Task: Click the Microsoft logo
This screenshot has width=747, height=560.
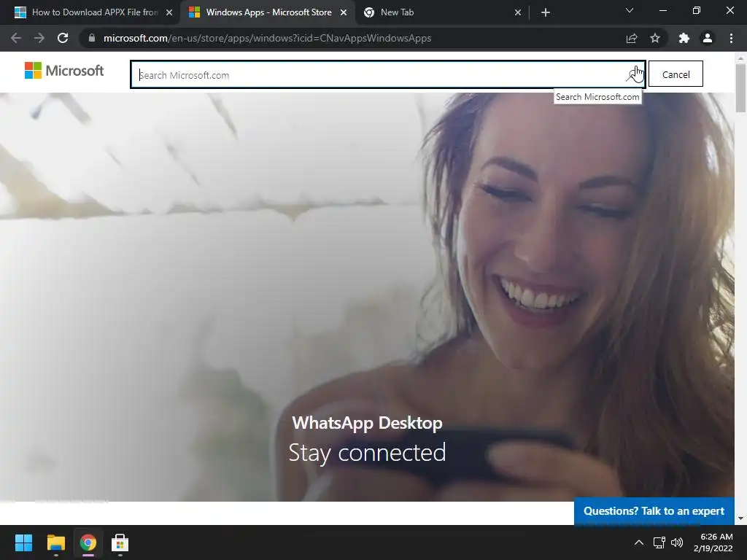Action: [x=64, y=71]
